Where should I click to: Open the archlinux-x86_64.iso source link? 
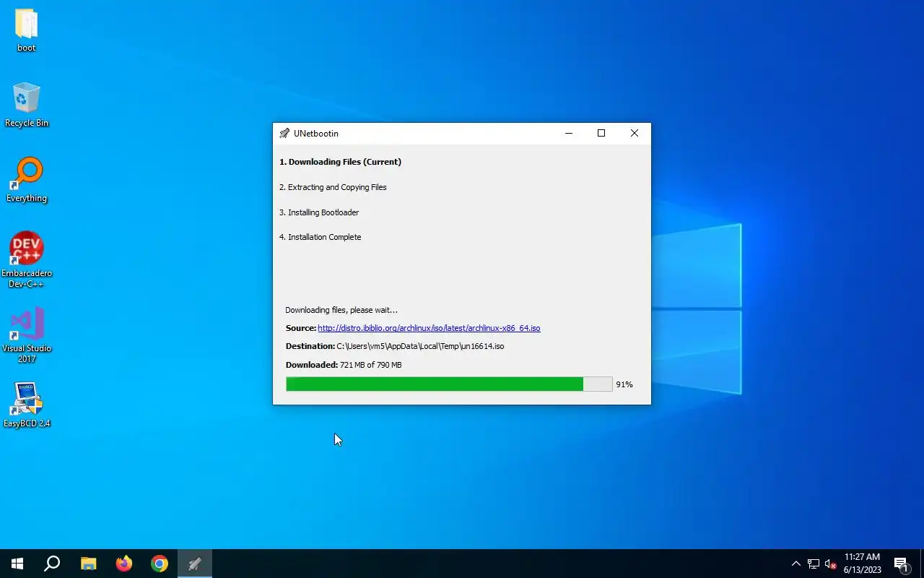(429, 328)
